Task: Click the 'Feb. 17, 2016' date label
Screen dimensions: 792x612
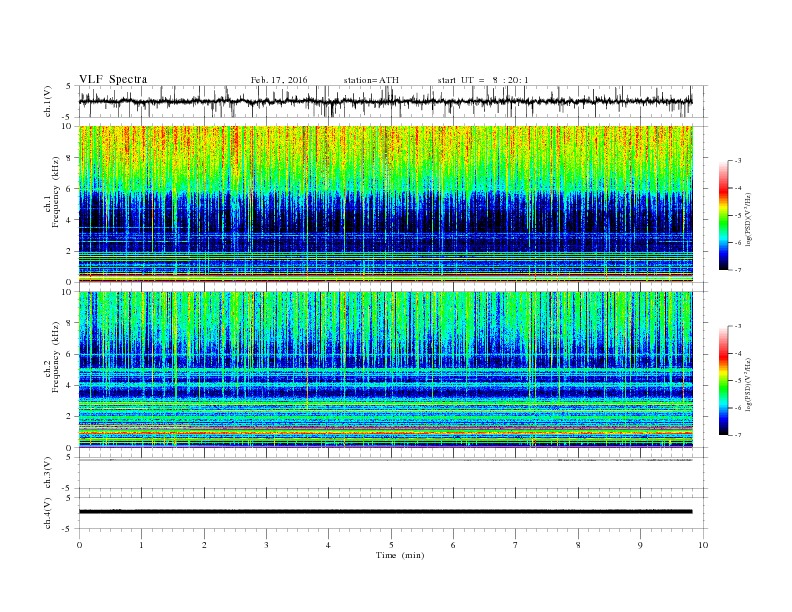Action: tap(279, 80)
